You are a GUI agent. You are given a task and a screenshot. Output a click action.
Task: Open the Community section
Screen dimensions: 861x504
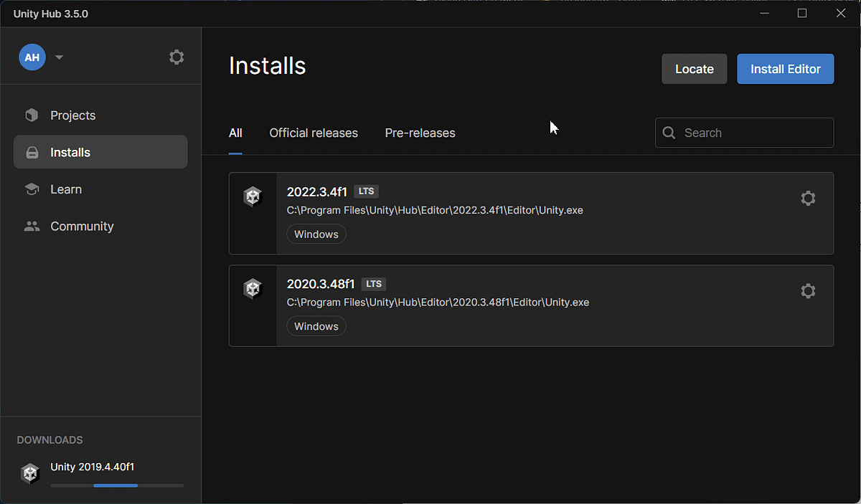[x=82, y=226]
